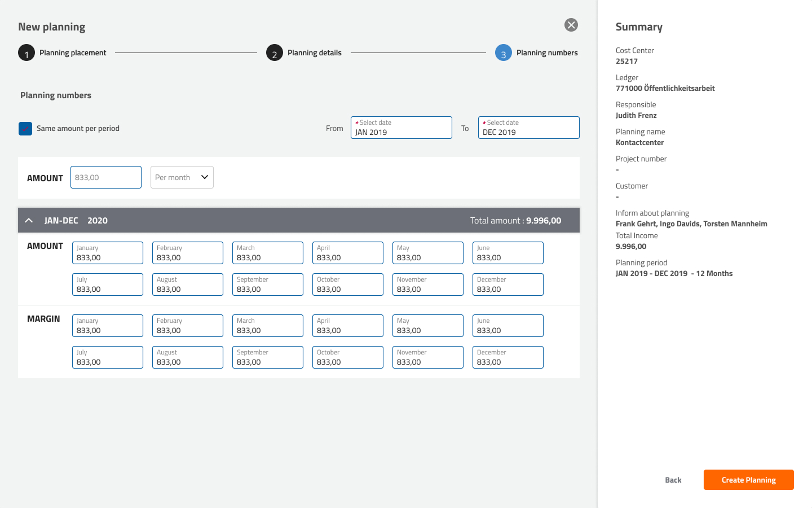
Task: Click the main Amount input field
Action: (106, 177)
